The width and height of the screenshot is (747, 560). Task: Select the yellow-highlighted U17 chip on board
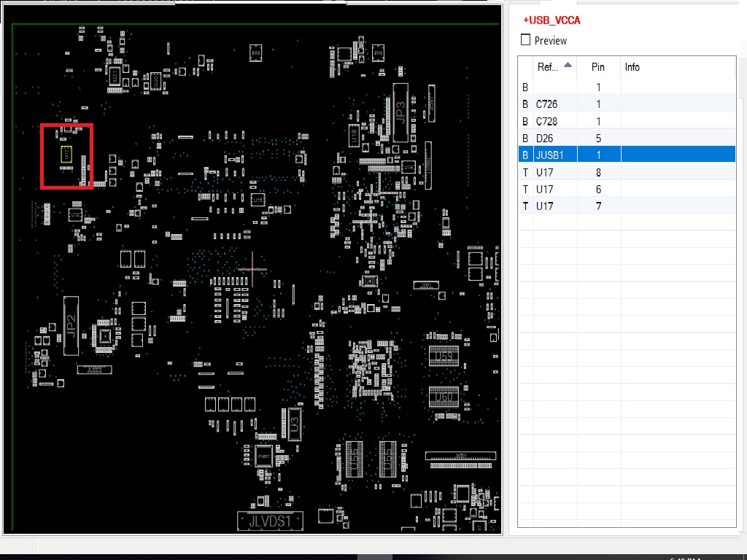pos(66,155)
